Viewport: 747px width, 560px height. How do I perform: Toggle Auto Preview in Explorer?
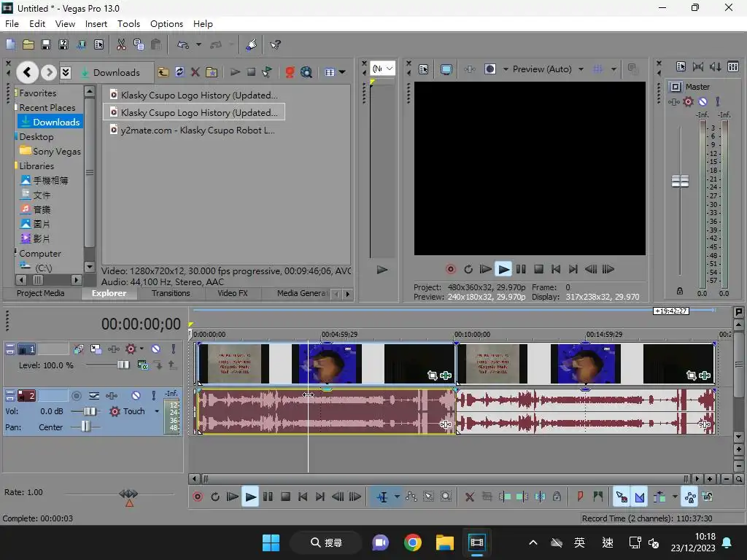click(267, 72)
